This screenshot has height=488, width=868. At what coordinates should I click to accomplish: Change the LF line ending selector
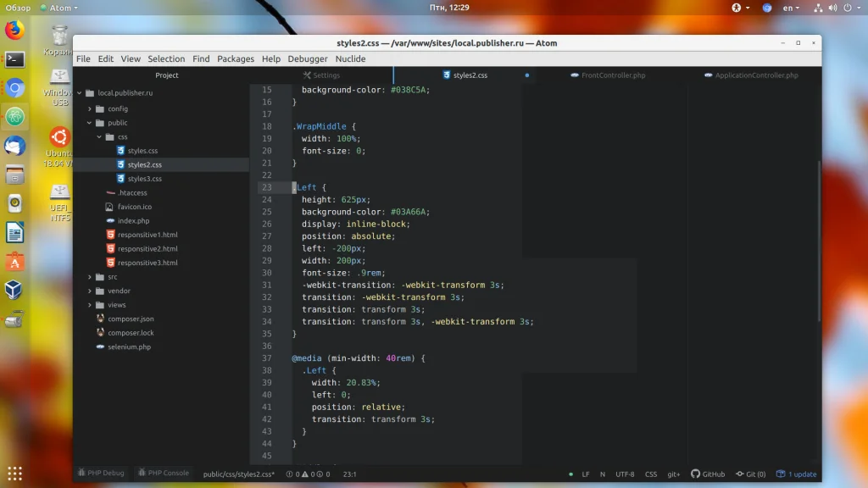tap(585, 474)
